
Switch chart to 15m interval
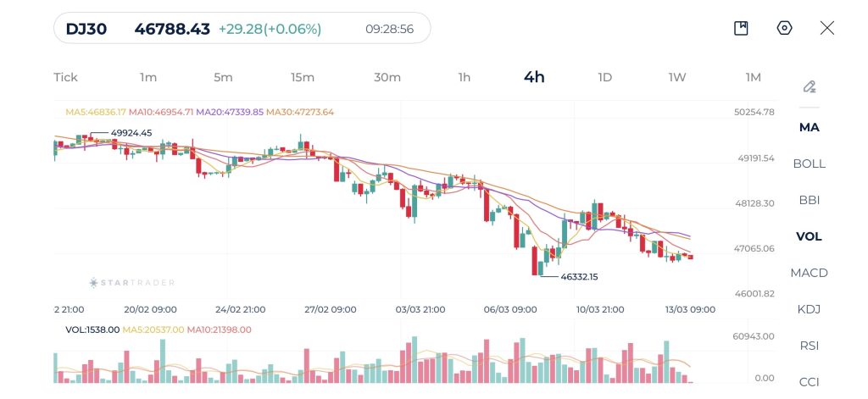[x=303, y=77]
